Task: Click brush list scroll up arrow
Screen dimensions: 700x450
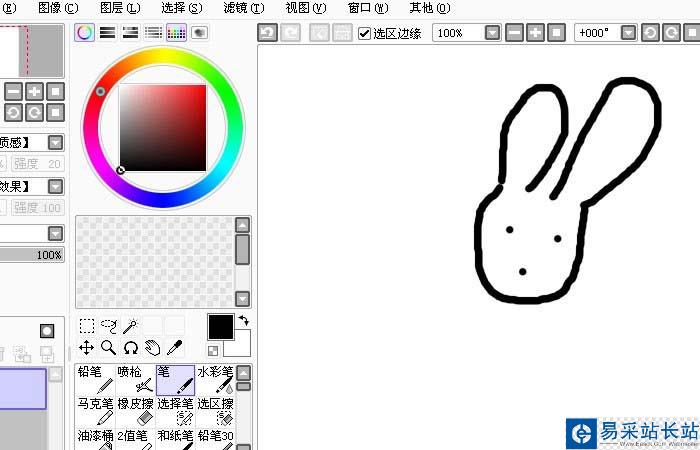Action: tap(243, 373)
